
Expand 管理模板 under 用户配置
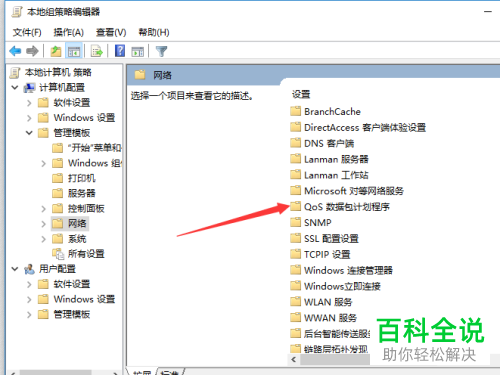29,314
